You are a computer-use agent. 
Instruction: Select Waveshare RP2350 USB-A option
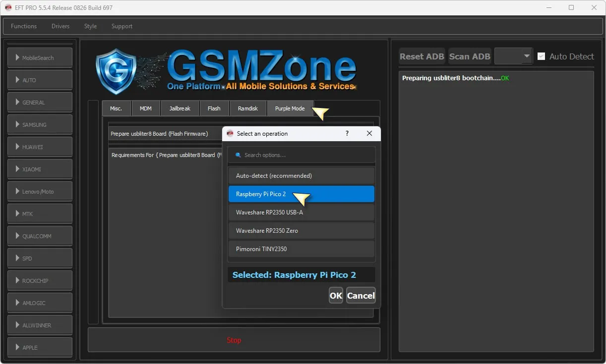[x=302, y=212]
